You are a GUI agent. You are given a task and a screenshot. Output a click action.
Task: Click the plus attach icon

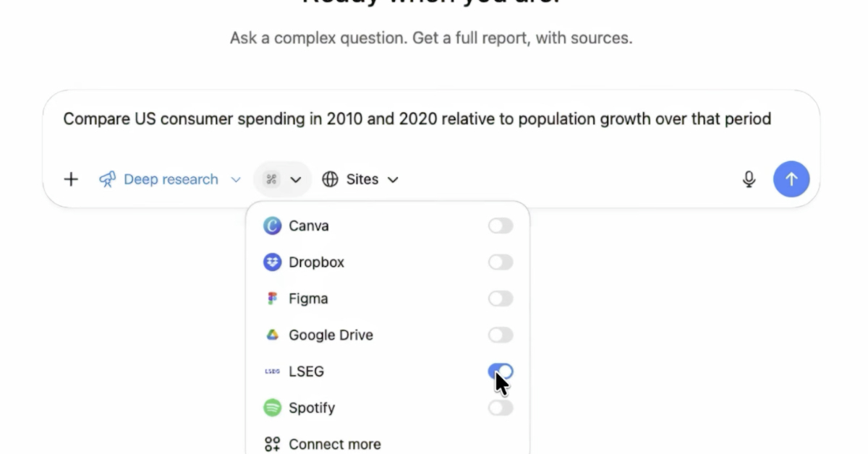(x=71, y=179)
